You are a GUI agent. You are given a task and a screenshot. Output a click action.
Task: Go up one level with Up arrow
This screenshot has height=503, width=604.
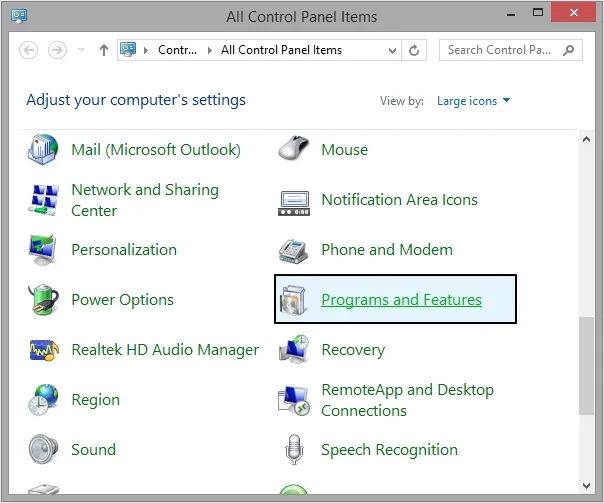104,50
